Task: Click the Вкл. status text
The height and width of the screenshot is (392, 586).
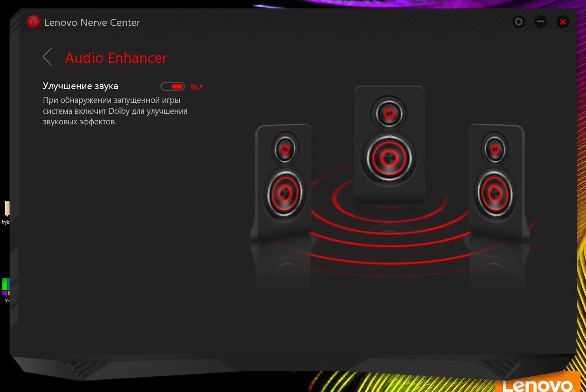Action: coord(197,87)
